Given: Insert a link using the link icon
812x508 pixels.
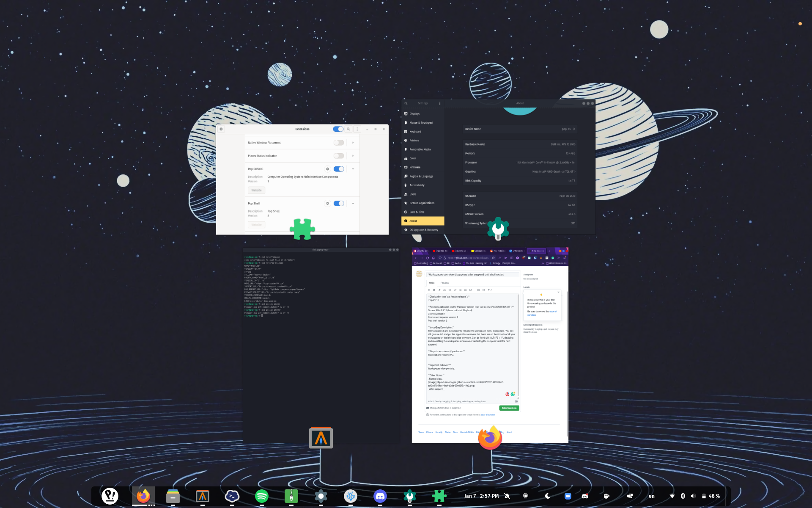Looking at the screenshot, I should [455, 290].
